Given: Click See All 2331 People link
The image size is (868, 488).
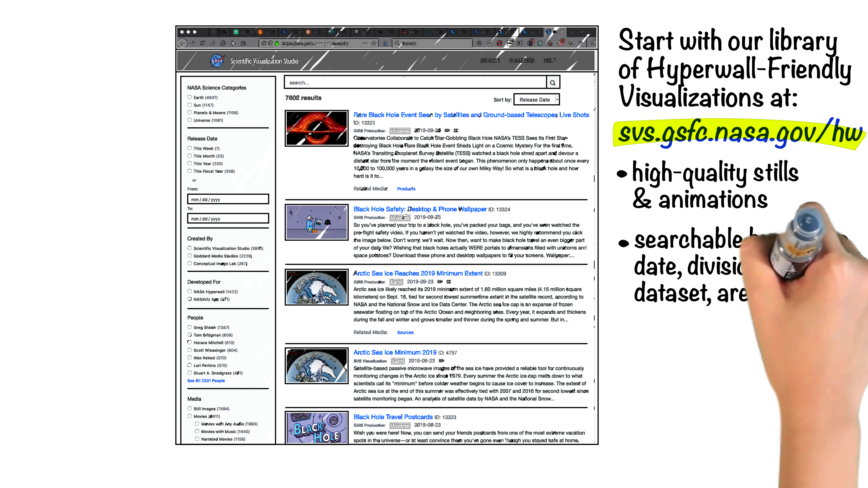Looking at the screenshot, I should (206, 380).
